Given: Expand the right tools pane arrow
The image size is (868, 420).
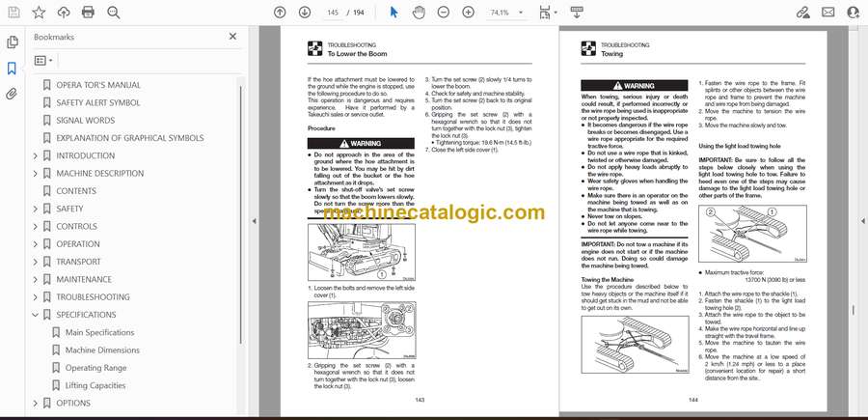Looking at the screenshot, I should 862,221.
